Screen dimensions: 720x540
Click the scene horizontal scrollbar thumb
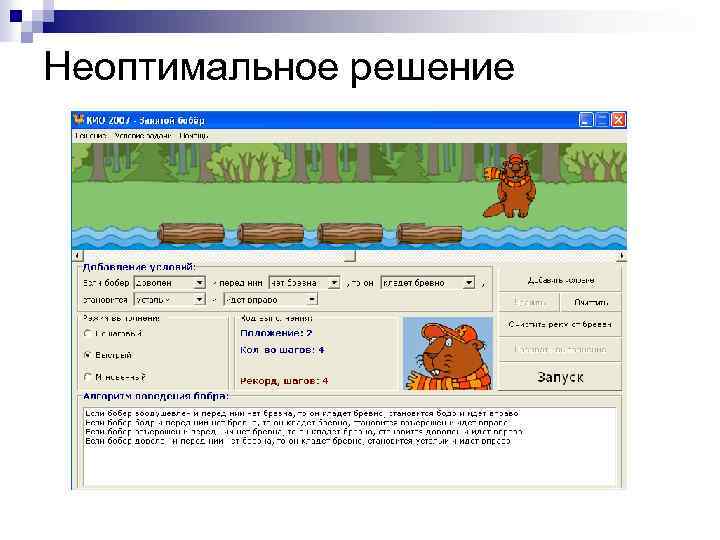tap(349, 256)
